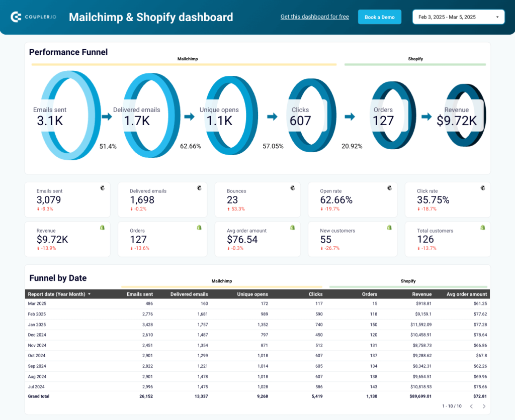This screenshot has height=420, width=515.
Task: Click the red down arrow beside -9.3%
Action: (x=38, y=209)
